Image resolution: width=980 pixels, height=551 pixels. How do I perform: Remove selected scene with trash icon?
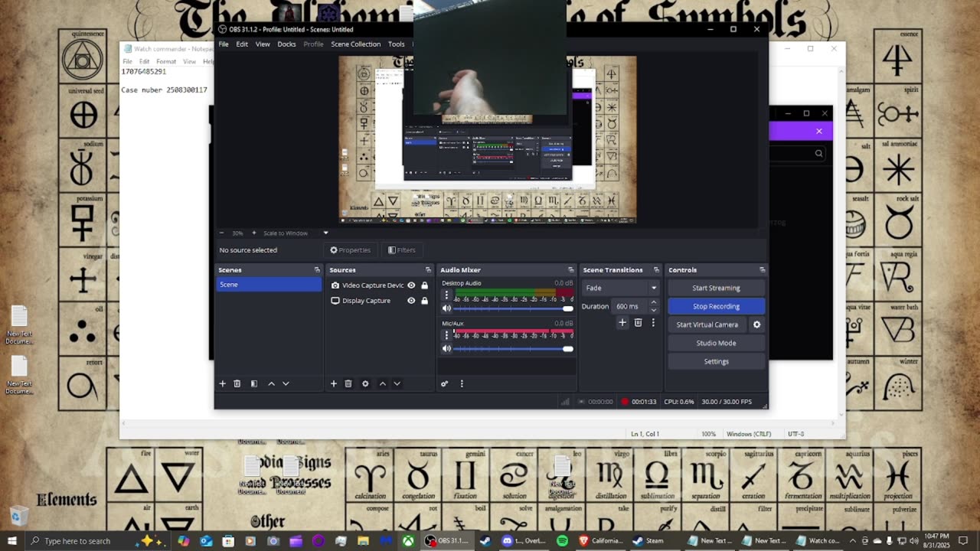237,383
